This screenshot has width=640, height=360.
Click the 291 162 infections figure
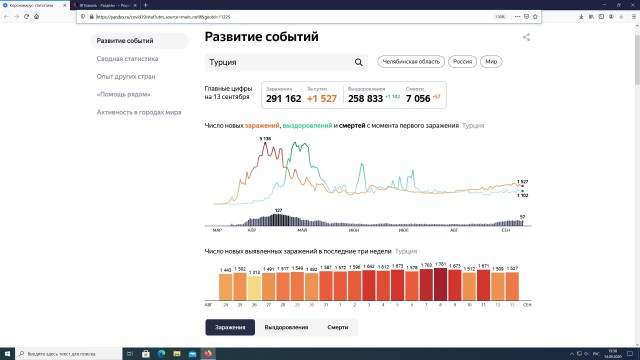(x=284, y=99)
